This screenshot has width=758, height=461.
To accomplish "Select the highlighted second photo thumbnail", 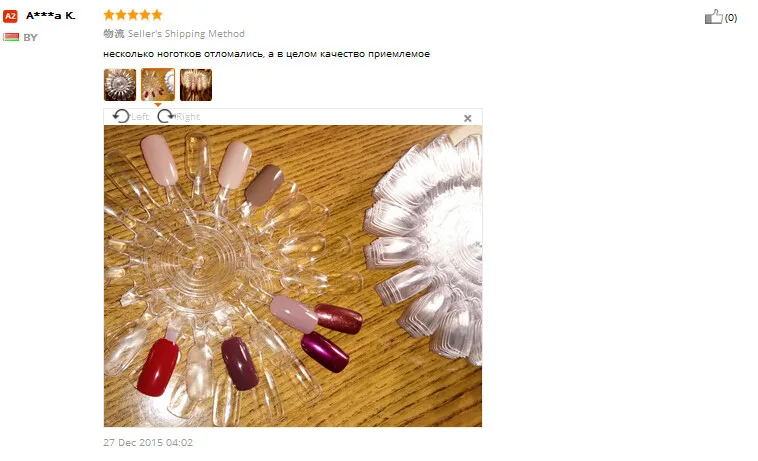I will [158, 85].
